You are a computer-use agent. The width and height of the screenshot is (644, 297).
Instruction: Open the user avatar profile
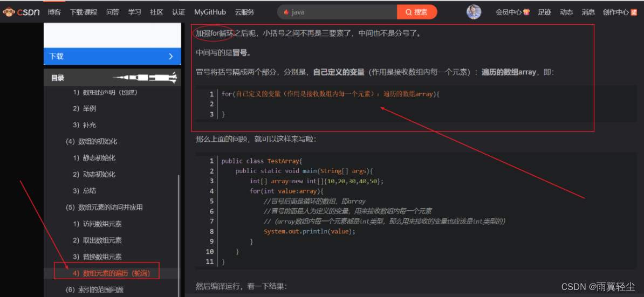474,12
